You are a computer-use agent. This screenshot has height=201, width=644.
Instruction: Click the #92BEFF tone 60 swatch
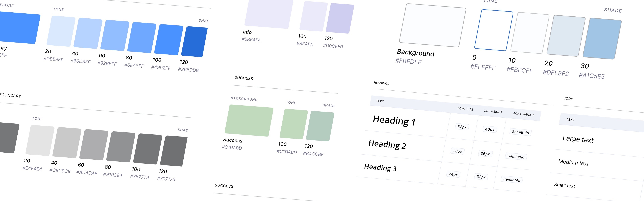click(115, 36)
